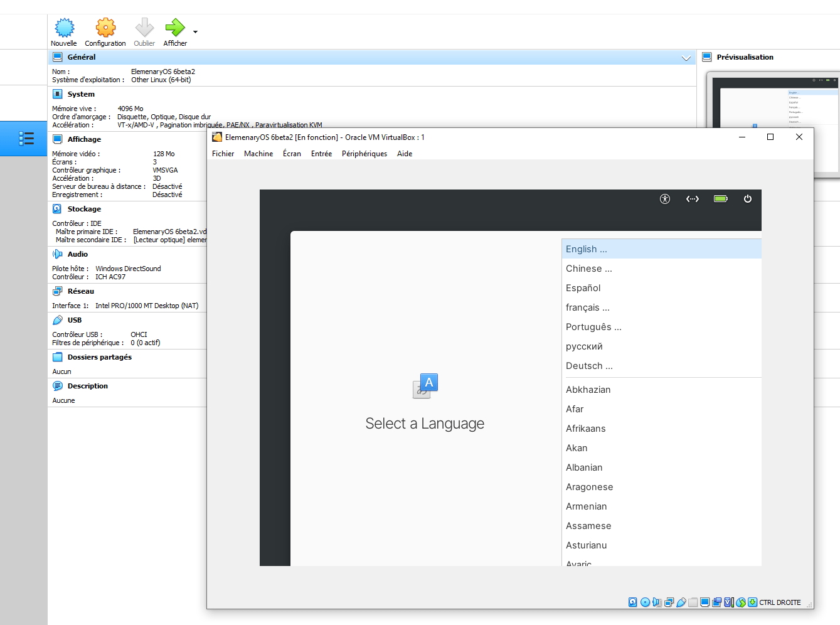Click the battery indicator in the installer top bar
The image size is (840, 625).
tap(721, 199)
